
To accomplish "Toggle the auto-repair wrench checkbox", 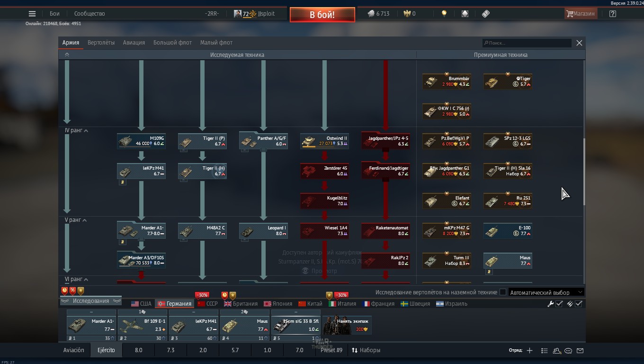I will [x=559, y=304].
